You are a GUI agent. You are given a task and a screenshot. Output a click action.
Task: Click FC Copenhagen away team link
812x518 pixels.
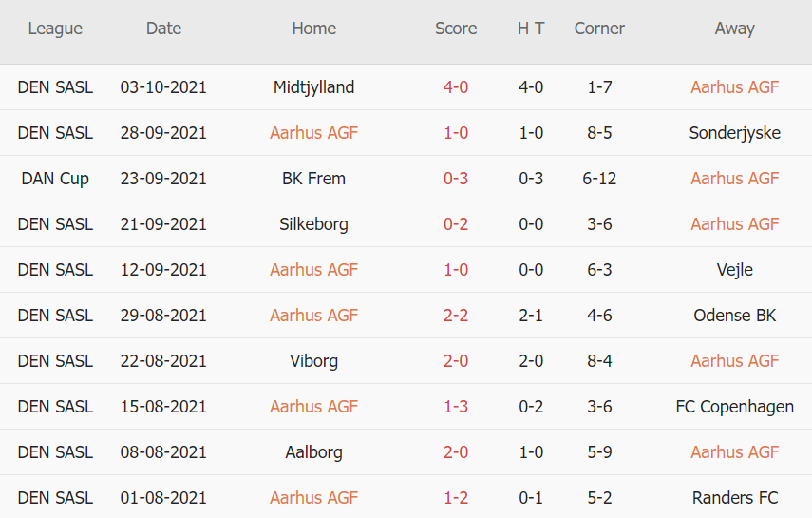(x=734, y=407)
